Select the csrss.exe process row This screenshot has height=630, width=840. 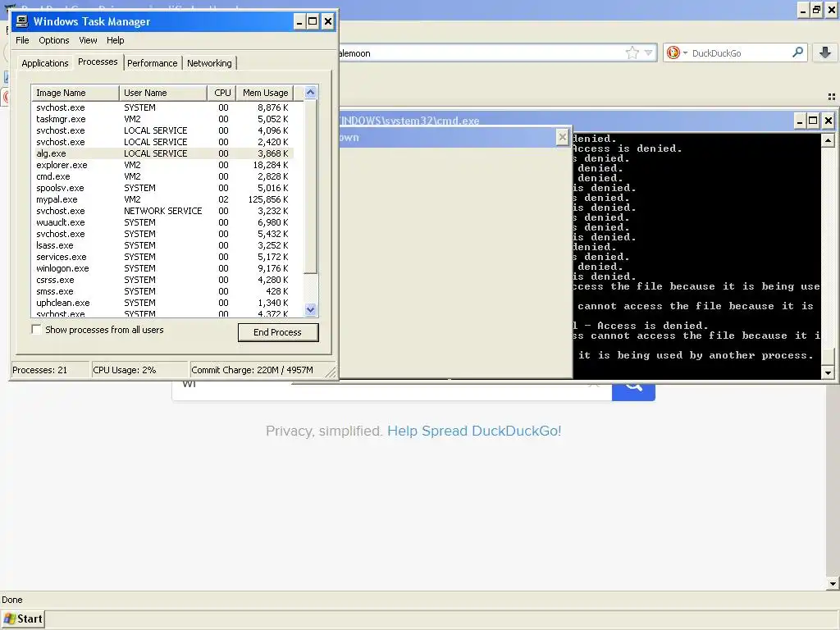coord(162,280)
